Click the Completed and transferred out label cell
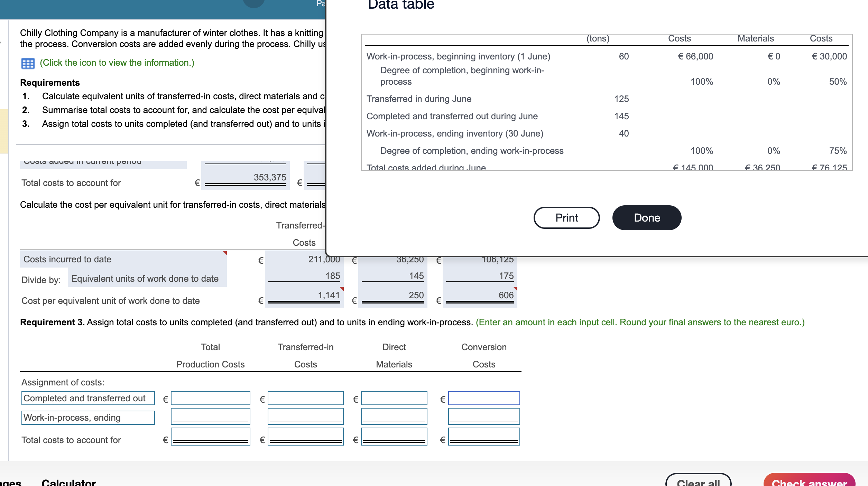The image size is (868, 486). pyautogui.click(x=88, y=398)
